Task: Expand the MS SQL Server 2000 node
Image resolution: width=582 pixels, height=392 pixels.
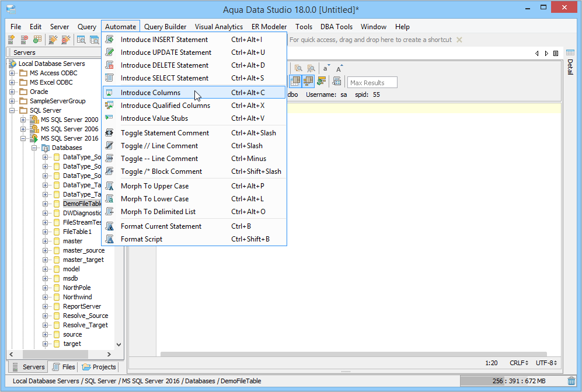Action: pos(23,120)
